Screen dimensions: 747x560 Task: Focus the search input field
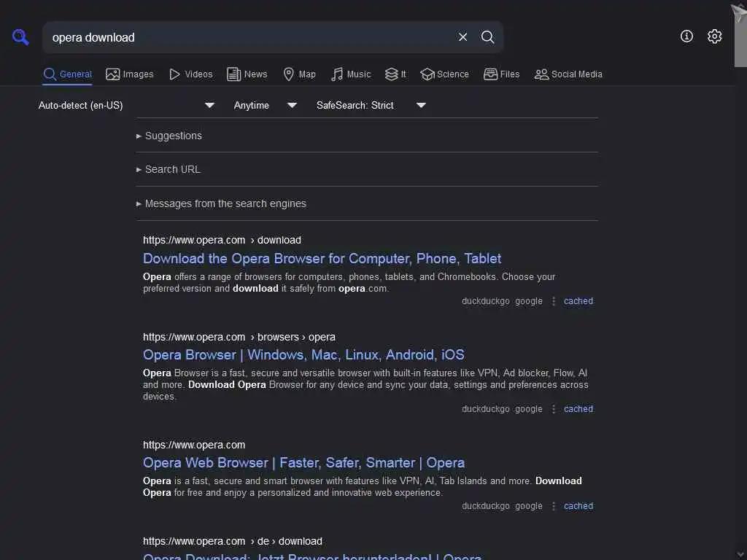coord(250,37)
